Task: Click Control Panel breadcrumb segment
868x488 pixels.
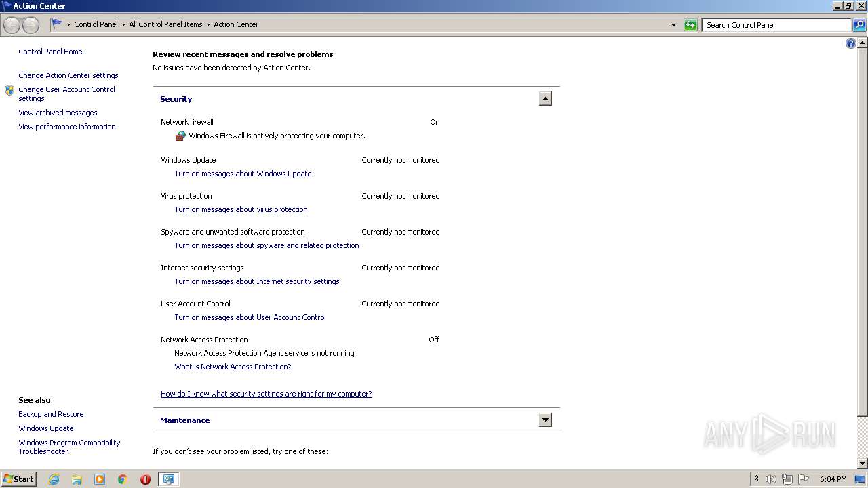Action: click(96, 24)
